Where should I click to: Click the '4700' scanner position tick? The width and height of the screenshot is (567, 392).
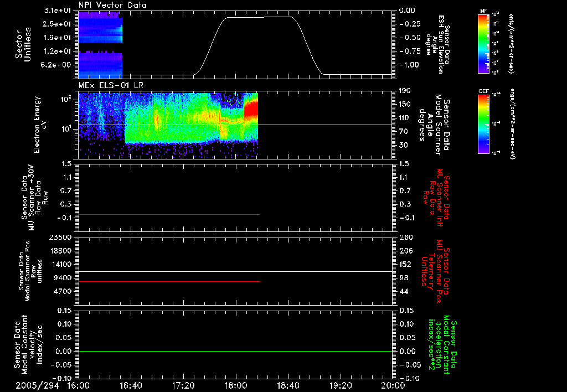(x=63, y=291)
